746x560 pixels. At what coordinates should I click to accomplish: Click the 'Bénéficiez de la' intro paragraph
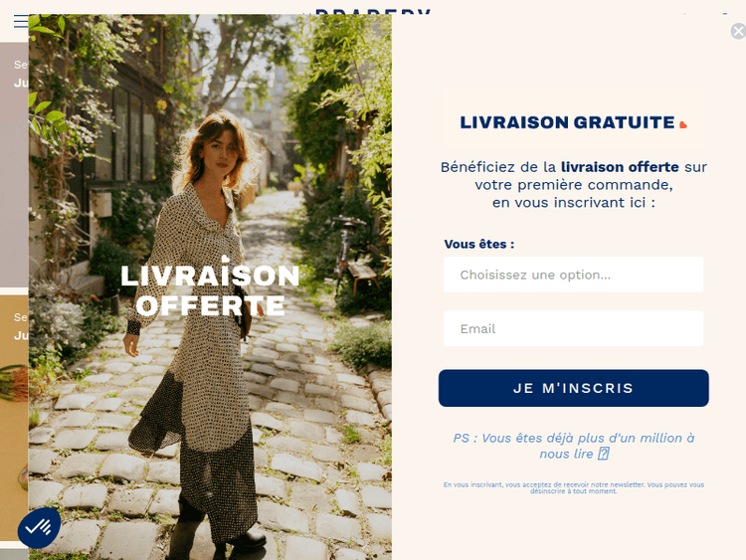click(x=573, y=185)
